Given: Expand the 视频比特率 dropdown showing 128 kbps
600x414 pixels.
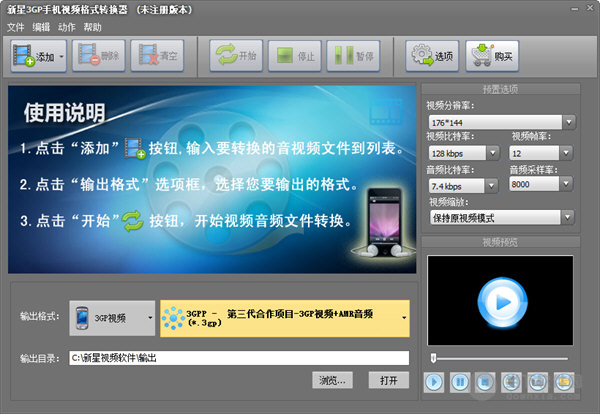Looking at the screenshot, I should 492,153.
